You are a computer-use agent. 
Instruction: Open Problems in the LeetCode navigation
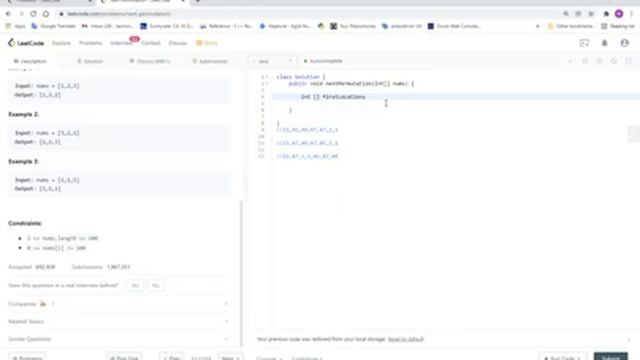click(x=91, y=43)
